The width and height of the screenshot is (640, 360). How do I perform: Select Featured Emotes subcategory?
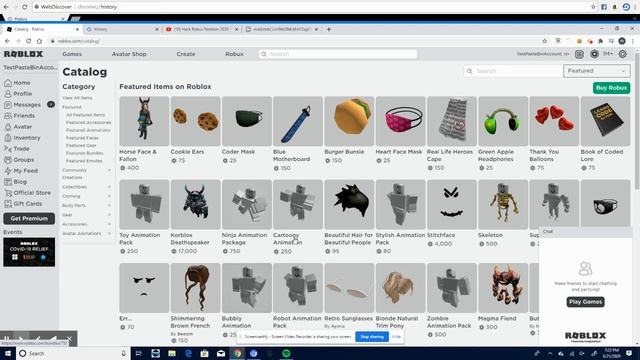point(84,161)
